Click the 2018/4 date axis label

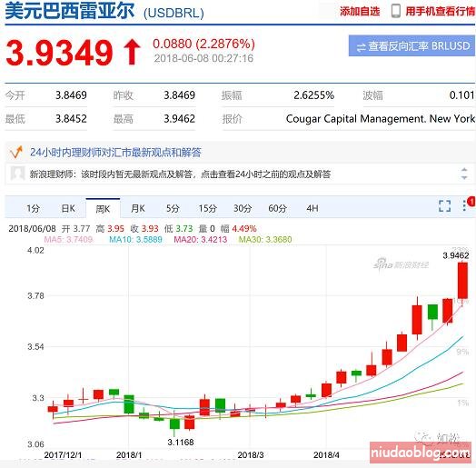tap(326, 455)
